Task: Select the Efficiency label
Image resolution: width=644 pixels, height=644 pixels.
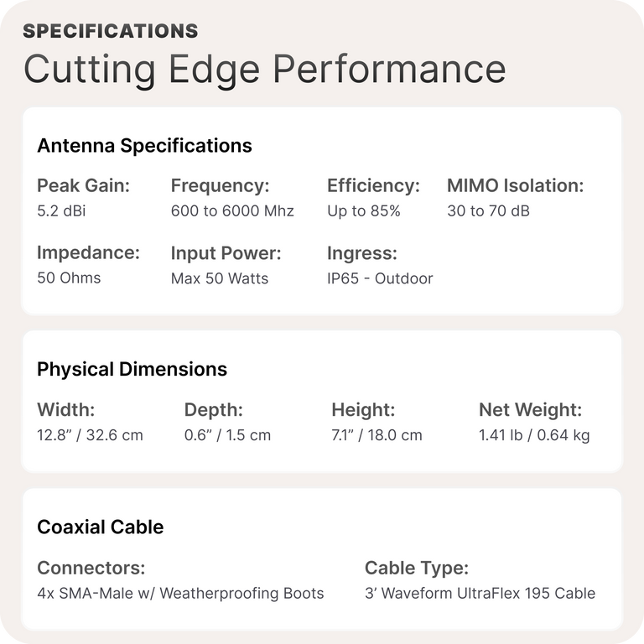Action: 373,185
